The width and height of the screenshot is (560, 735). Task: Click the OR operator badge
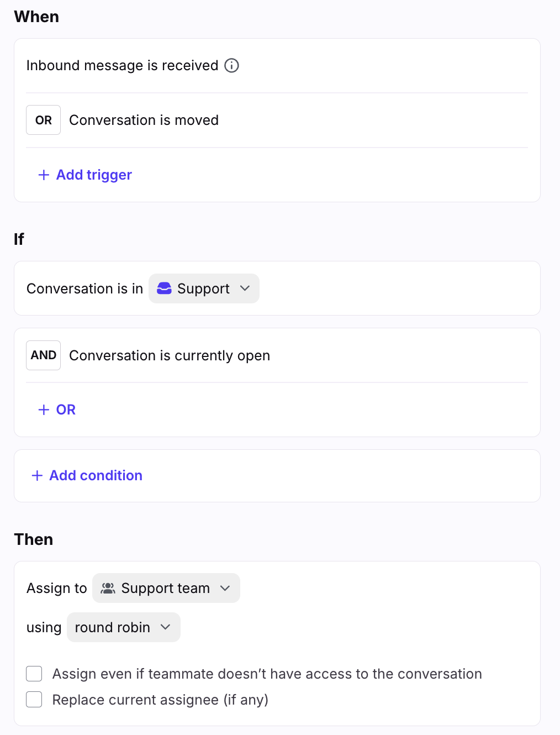(x=43, y=120)
